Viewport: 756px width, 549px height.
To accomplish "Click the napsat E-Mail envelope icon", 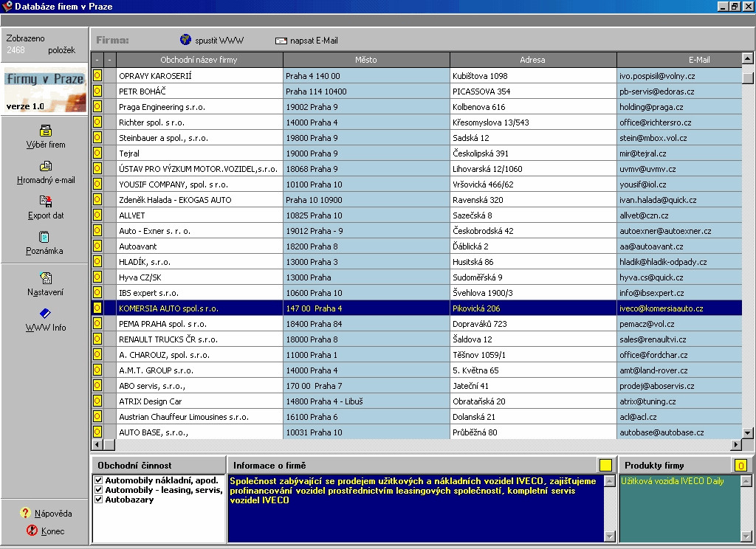I will (x=281, y=41).
